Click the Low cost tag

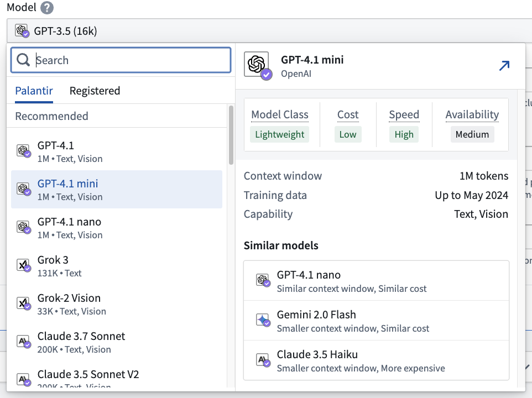pos(348,134)
